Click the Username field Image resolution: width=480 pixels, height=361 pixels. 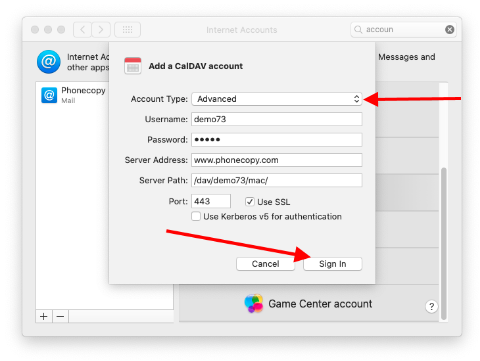tap(277, 119)
